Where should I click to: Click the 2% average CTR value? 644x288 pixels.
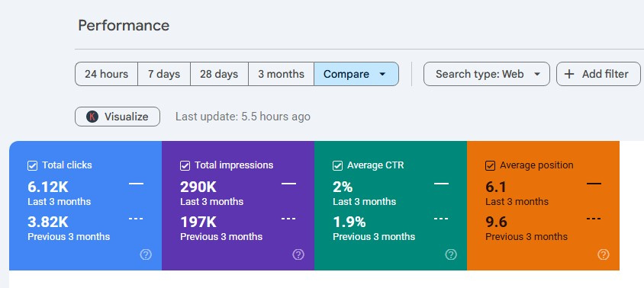click(343, 187)
